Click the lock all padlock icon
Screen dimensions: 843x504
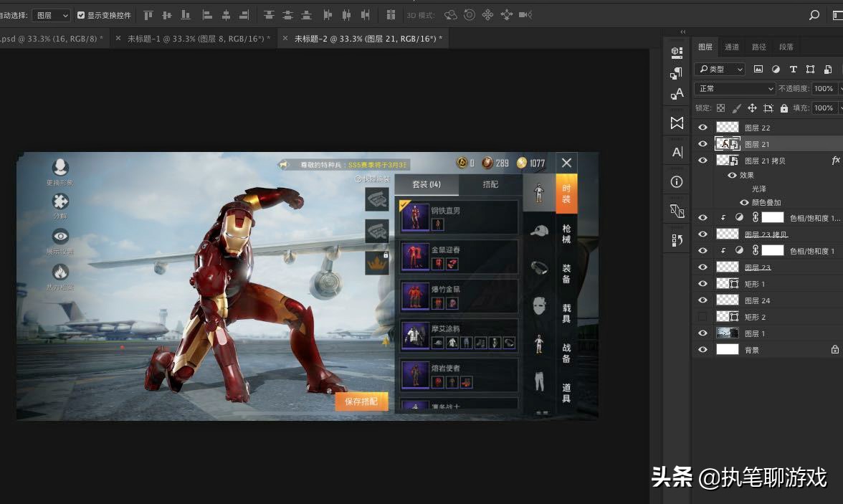click(784, 108)
